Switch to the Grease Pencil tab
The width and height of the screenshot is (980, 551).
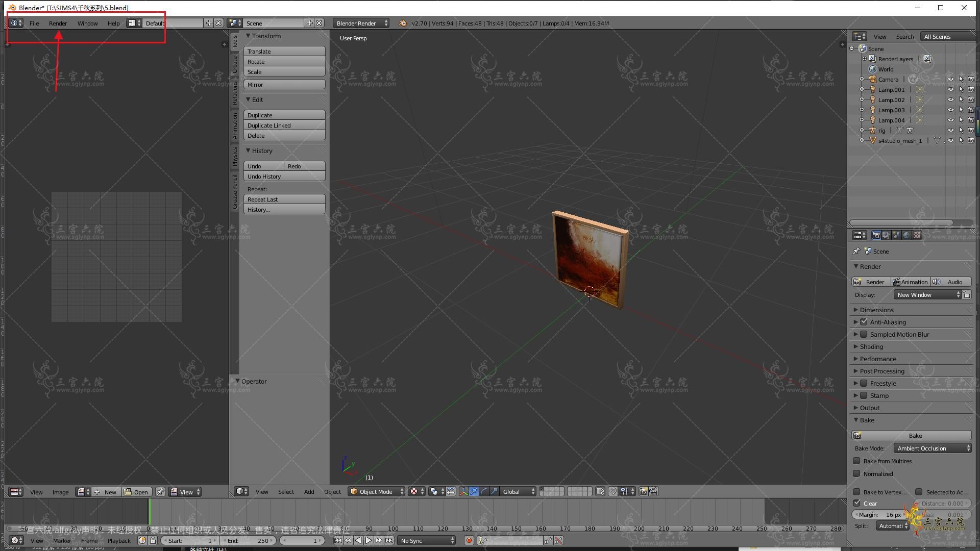pos(235,191)
